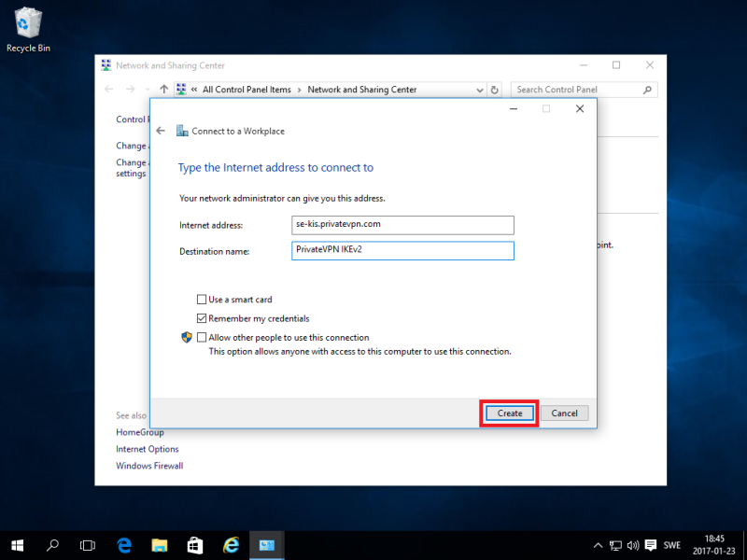The width and height of the screenshot is (747, 560).
Task: Click the volume icon in system tray
Action: point(633,545)
